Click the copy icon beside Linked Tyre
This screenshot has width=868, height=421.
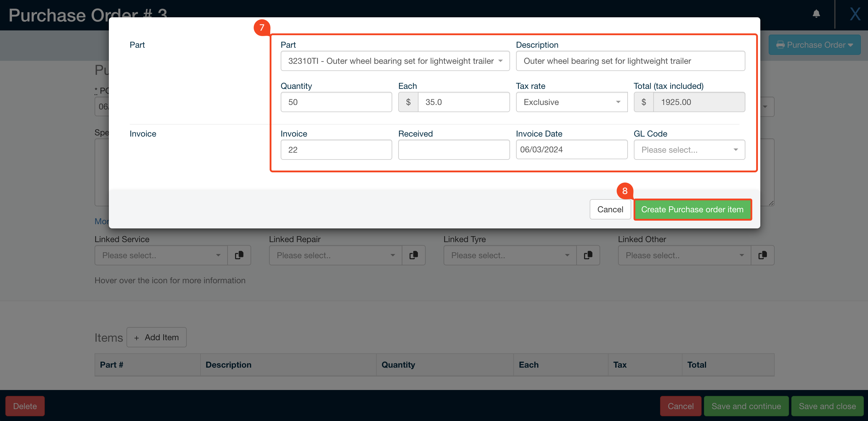pos(588,255)
